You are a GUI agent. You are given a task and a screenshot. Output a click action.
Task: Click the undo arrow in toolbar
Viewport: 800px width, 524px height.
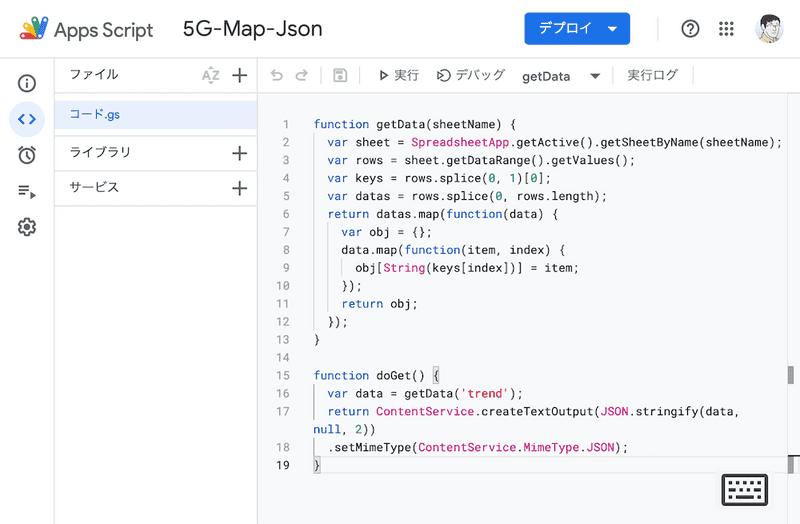pos(277,75)
